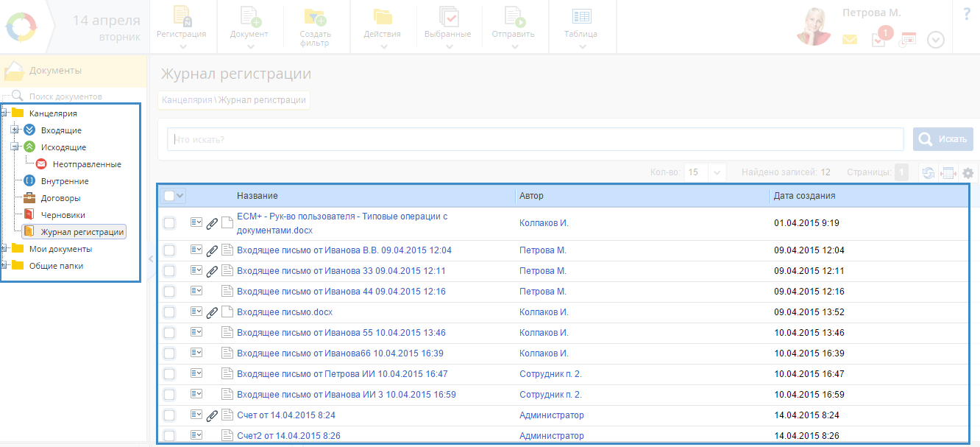Click the help question mark icon
980x447 pixels.
click(966, 14)
